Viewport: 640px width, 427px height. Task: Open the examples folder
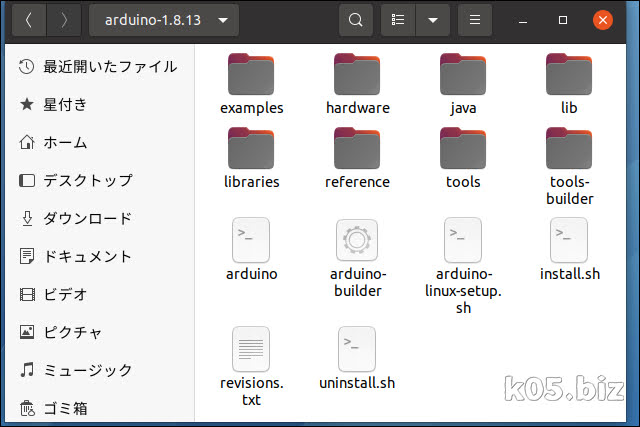click(251, 74)
